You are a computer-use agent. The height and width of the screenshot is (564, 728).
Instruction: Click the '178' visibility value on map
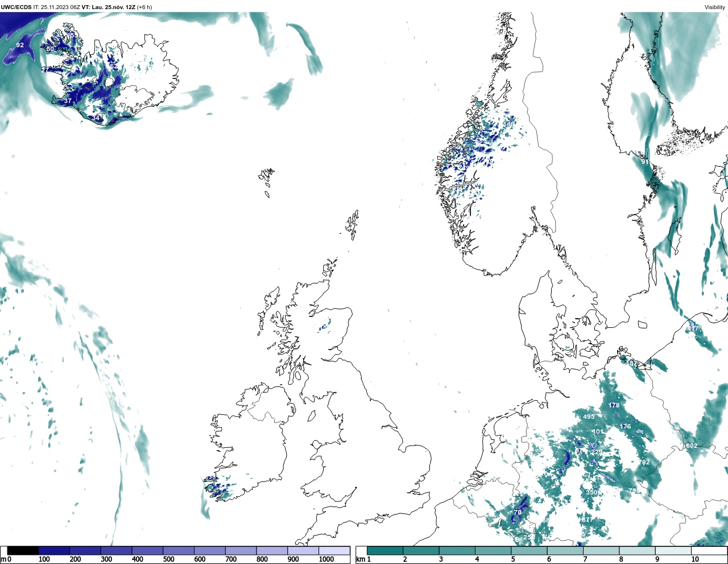614,405
